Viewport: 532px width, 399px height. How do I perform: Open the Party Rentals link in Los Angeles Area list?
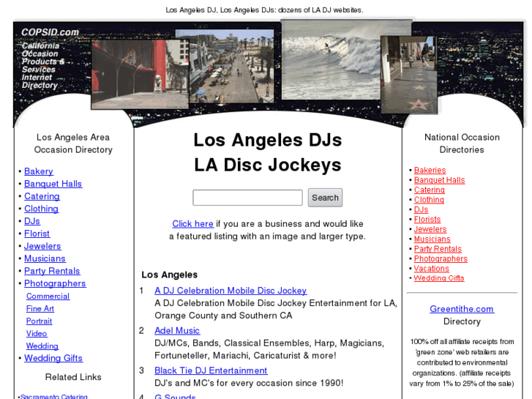coord(52,271)
